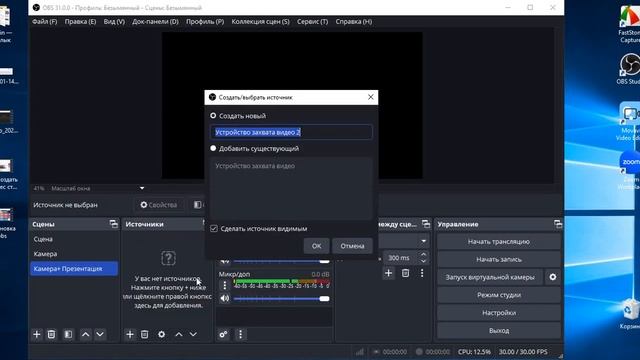Click the Выход button
This screenshot has width=640, height=360.
pyautogui.click(x=498, y=331)
